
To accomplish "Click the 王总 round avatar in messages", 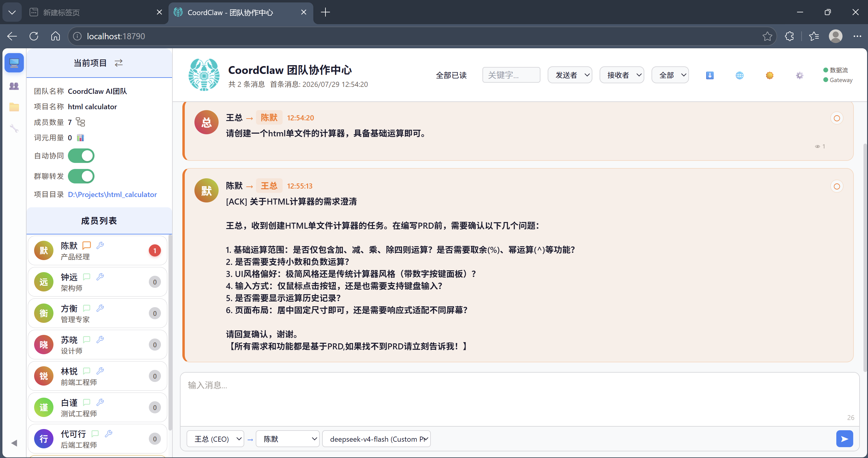I will [206, 122].
